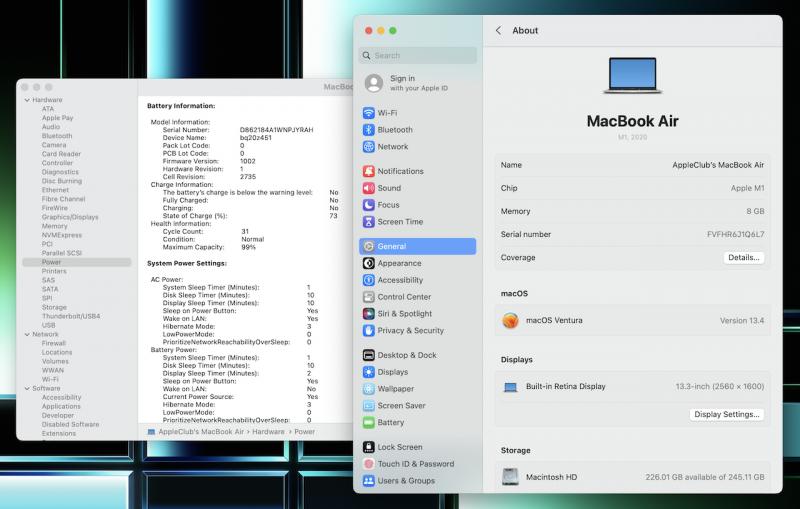The width and height of the screenshot is (800, 509).
Task: Click battery Serial Number D862184A1WNPJYRAH
Action: tap(277, 130)
